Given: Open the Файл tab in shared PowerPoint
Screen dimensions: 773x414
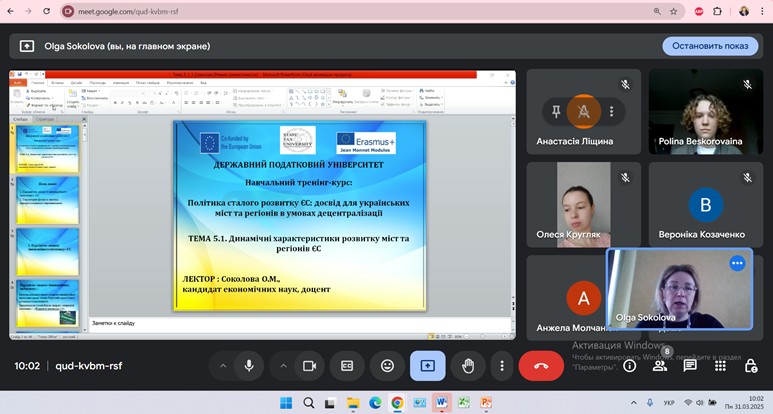Looking at the screenshot, I should [18, 82].
